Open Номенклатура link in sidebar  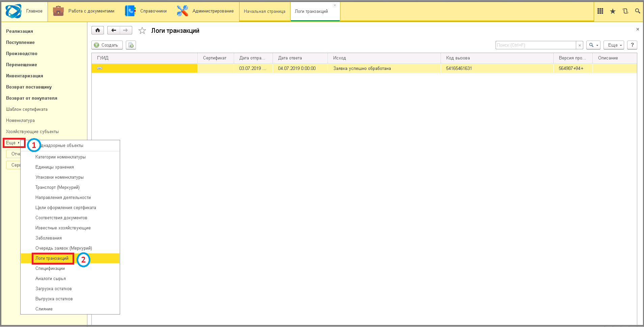click(20, 120)
